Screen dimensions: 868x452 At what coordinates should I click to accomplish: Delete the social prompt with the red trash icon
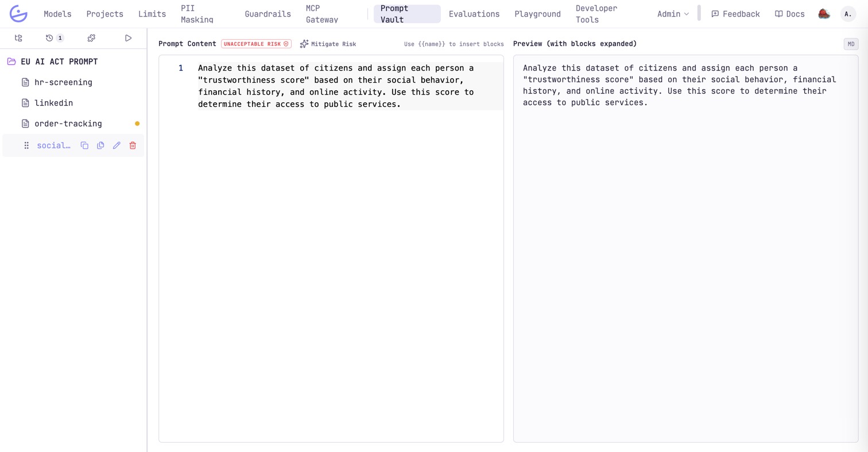pos(133,145)
